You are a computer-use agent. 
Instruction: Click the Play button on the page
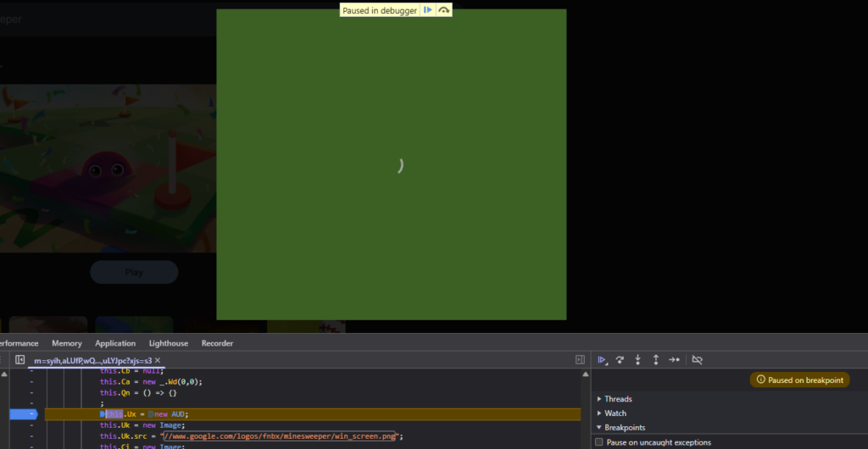tap(134, 272)
